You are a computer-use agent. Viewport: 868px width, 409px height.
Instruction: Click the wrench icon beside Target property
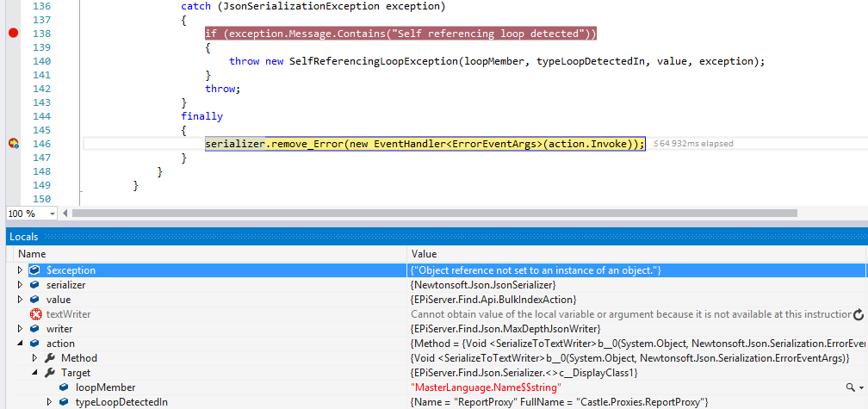[x=50, y=373]
